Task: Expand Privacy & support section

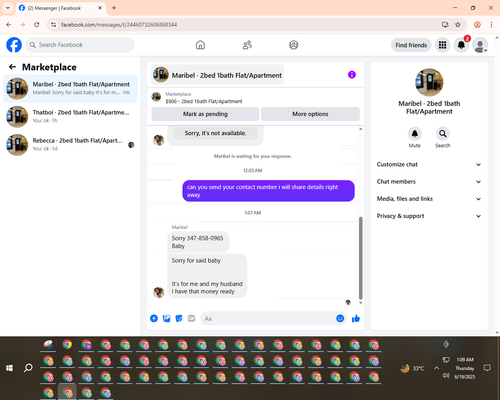Action: (x=429, y=216)
